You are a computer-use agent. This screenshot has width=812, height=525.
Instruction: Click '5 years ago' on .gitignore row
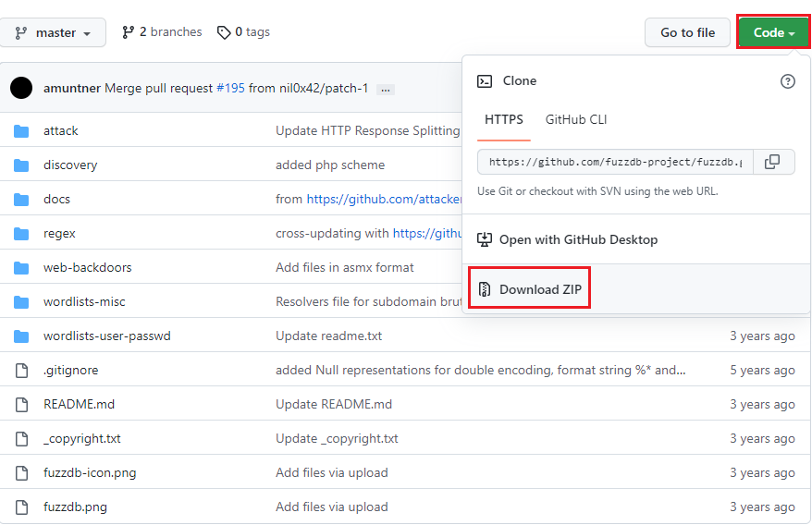[762, 371]
